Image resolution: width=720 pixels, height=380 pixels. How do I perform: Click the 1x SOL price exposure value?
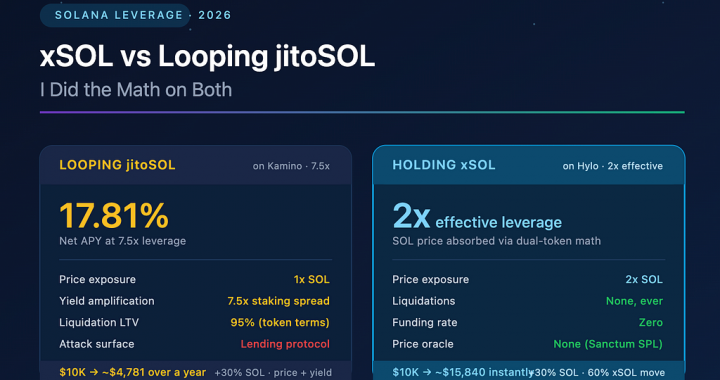click(x=312, y=279)
